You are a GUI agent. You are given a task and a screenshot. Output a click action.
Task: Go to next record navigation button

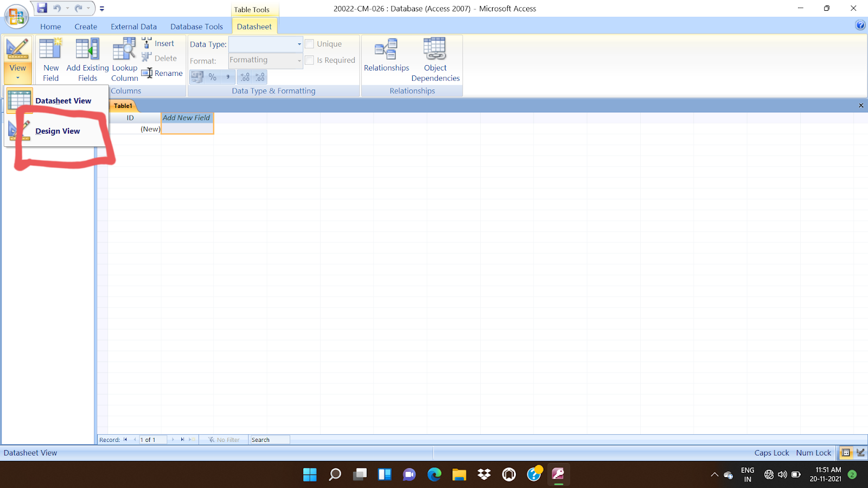[173, 440]
